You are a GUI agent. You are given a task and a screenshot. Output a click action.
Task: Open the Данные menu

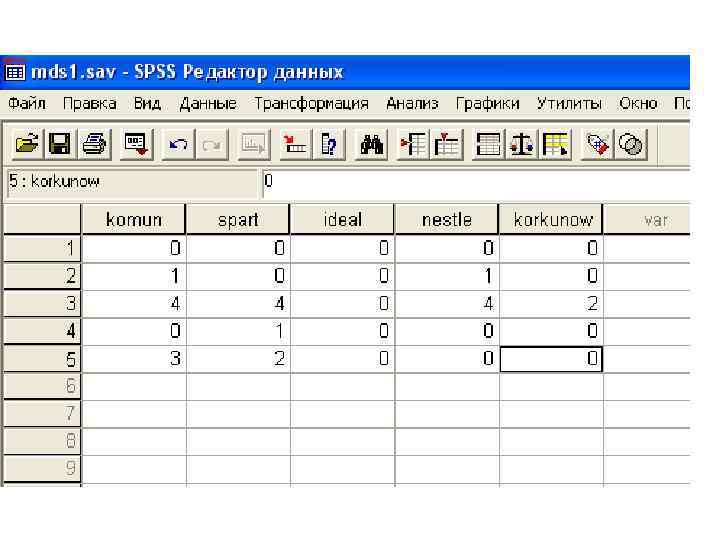[208, 104]
